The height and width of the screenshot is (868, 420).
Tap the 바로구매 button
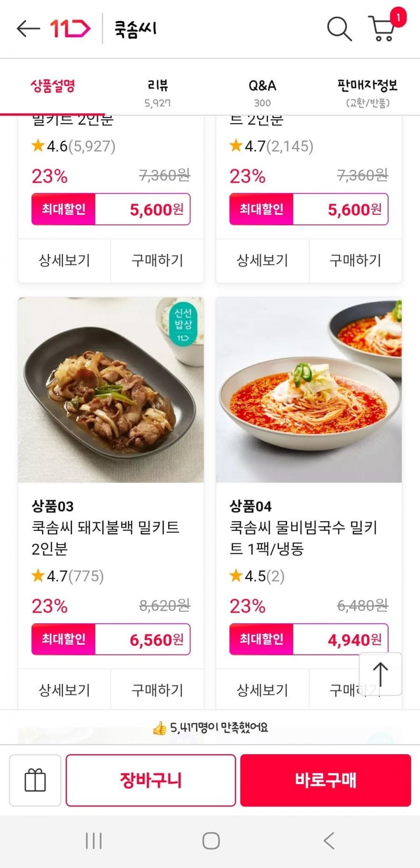click(x=326, y=780)
